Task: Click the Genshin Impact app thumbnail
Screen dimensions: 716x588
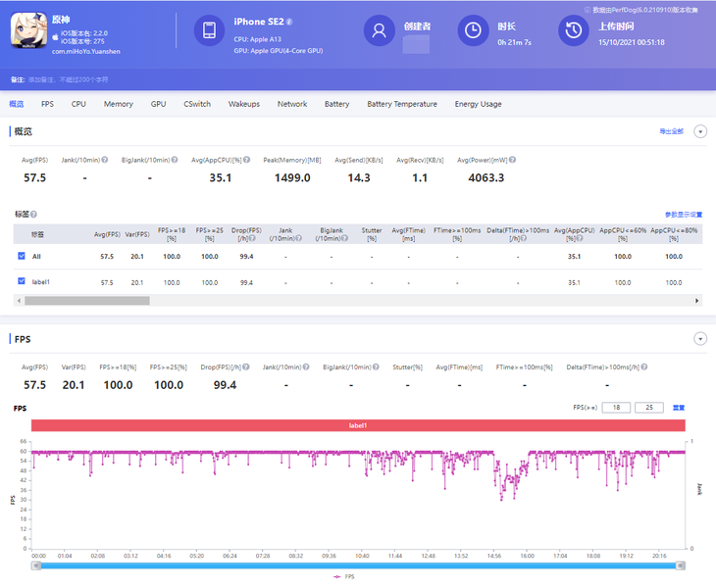Action: (x=27, y=31)
